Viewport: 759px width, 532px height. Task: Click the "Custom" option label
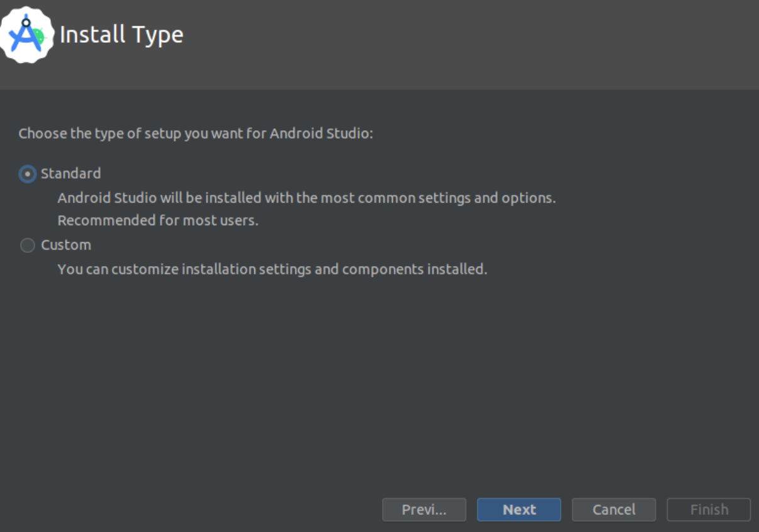pos(66,245)
